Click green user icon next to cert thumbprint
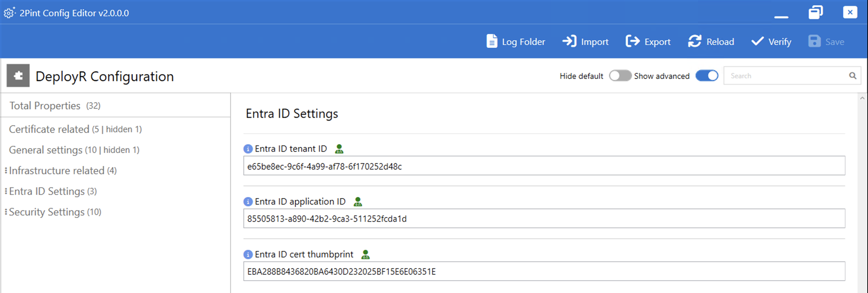Image resolution: width=868 pixels, height=293 pixels. point(366,255)
